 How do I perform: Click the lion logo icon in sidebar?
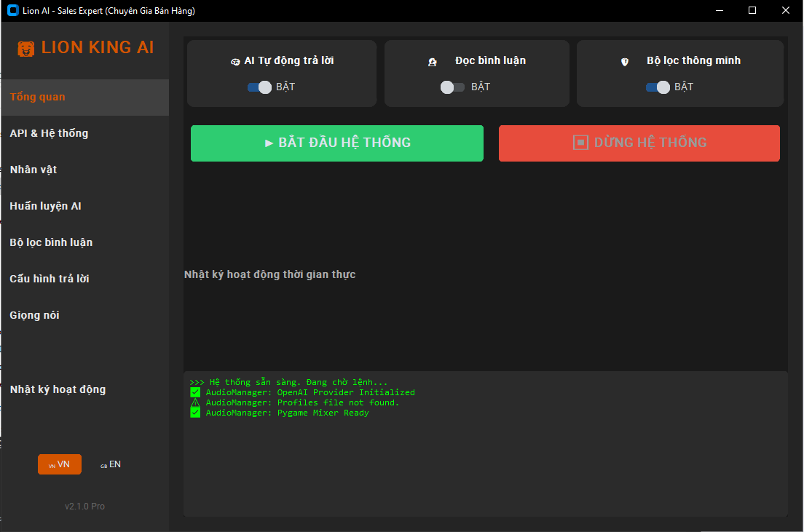pos(26,49)
